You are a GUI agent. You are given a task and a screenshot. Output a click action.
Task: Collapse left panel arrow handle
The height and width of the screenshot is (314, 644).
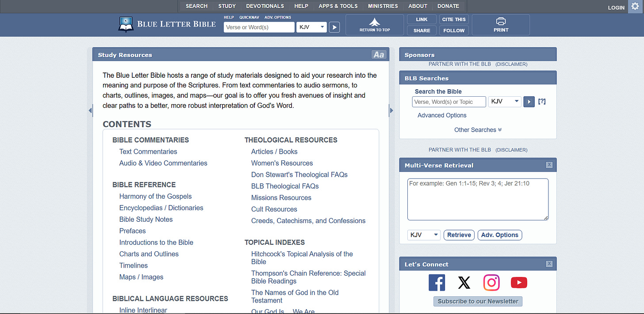click(90, 110)
